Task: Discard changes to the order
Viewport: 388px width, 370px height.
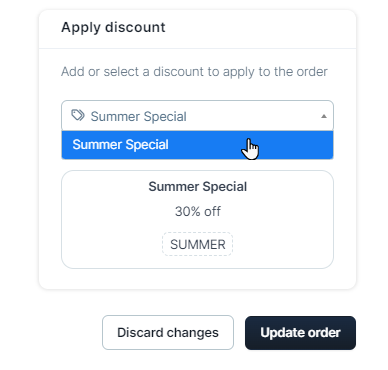Action: [168, 332]
